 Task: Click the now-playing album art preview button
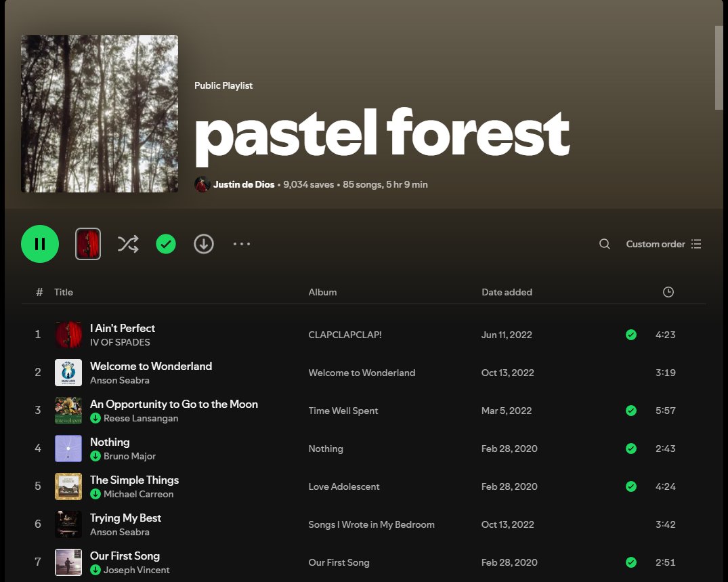pos(88,244)
